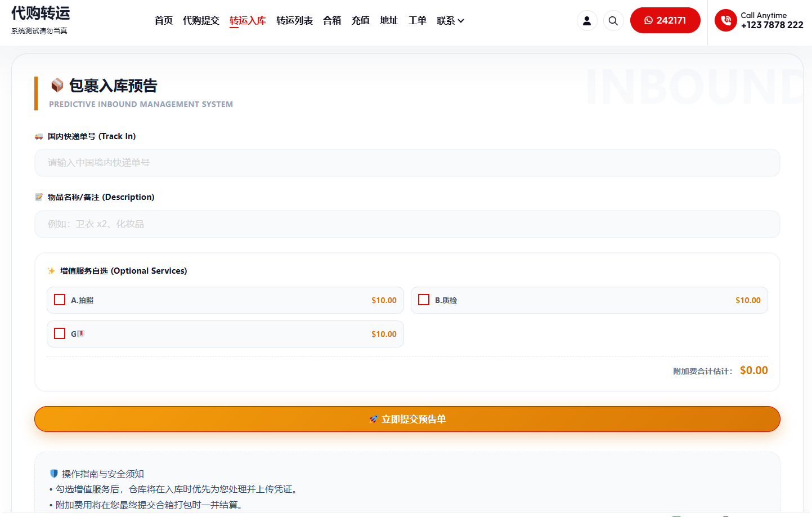The image size is (812, 517).
Task: Enable the A.拍照 service checkbox
Action: [x=60, y=300]
